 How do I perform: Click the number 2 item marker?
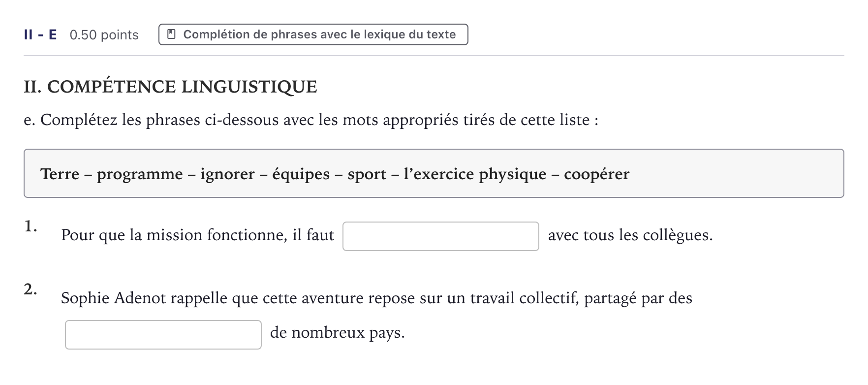[31, 289]
